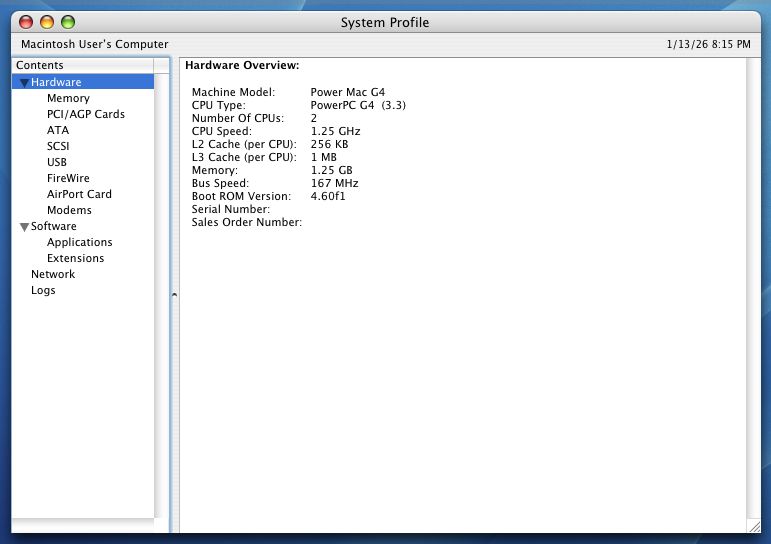
Task: Click the Boot ROM Version 4.60f1 value
Action: (x=328, y=196)
